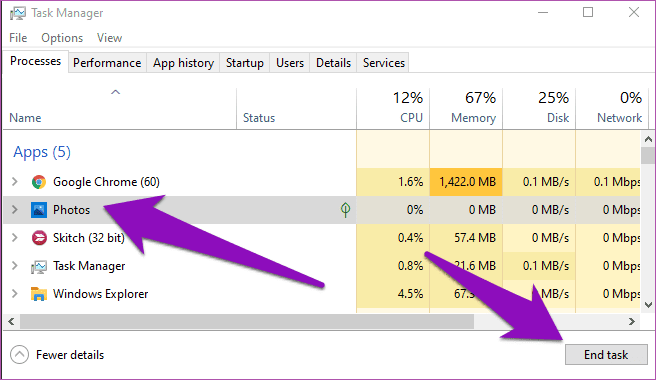Switch to the Performance tab
The image size is (656, 380).
tap(107, 63)
